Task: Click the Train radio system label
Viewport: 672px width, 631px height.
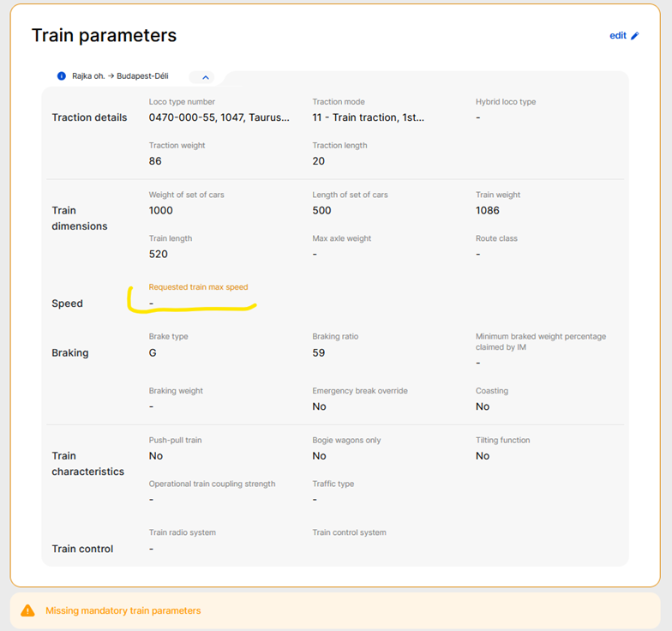Action: pyautogui.click(x=182, y=532)
